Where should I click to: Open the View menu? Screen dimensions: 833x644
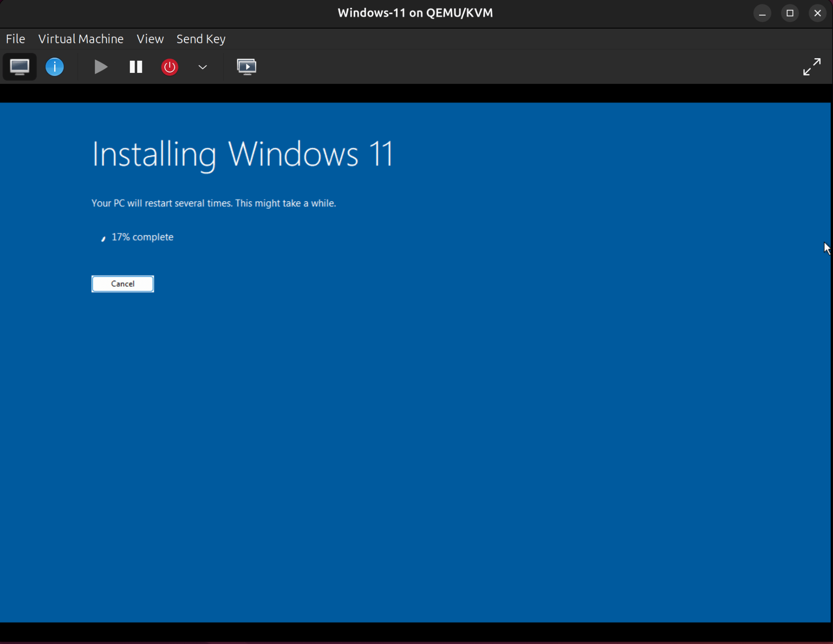click(150, 39)
